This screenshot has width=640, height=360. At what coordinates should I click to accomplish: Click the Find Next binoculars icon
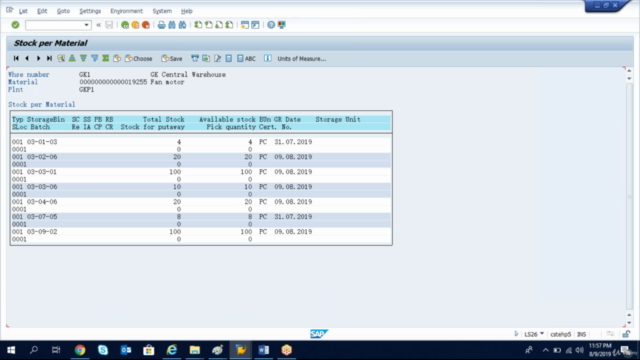pyautogui.click(x=182, y=25)
